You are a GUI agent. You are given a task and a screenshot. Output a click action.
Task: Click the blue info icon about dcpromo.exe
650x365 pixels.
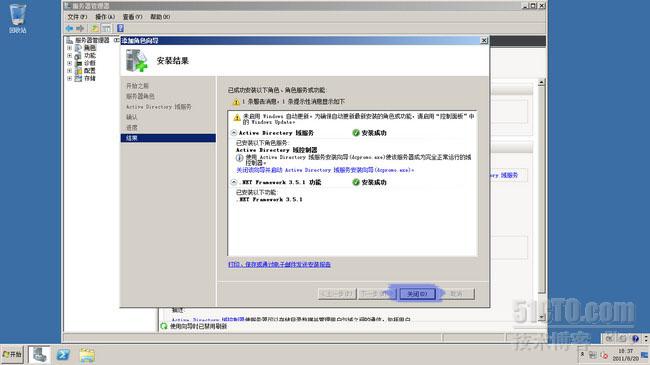[240, 158]
